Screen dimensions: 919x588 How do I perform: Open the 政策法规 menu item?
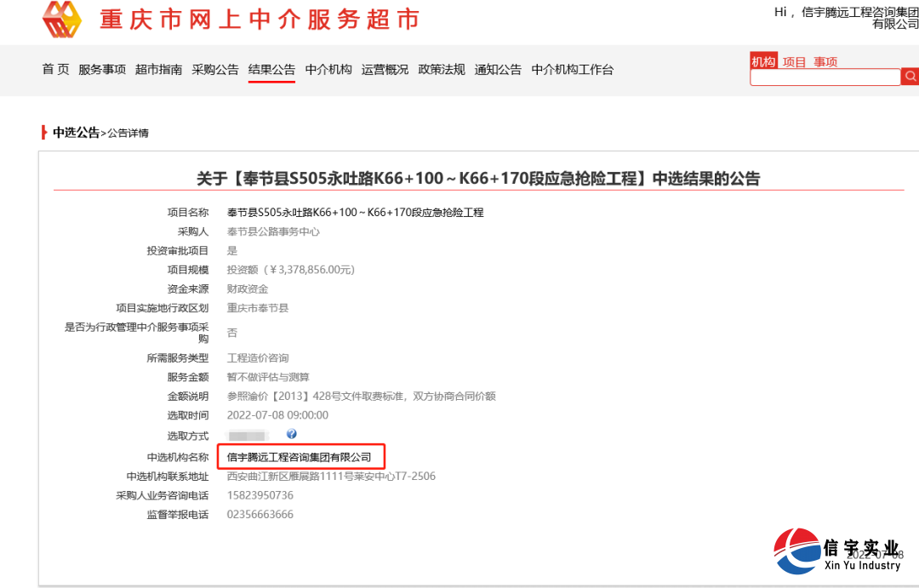tap(441, 70)
